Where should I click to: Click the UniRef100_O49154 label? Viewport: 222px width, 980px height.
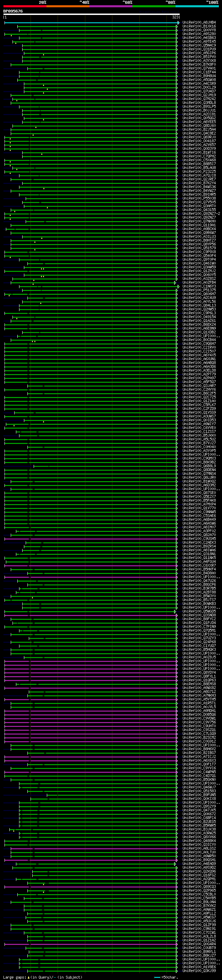pos(199,317)
